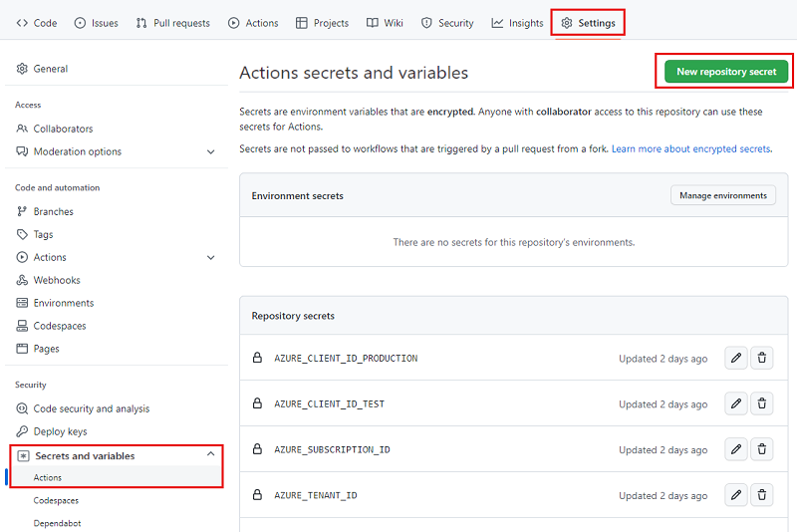The width and height of the screenshot is (797, 532).
Task: Edit AZURE_SUBSCRIPTION_ID secret pencil icon
Action: [x=735, y=449]
